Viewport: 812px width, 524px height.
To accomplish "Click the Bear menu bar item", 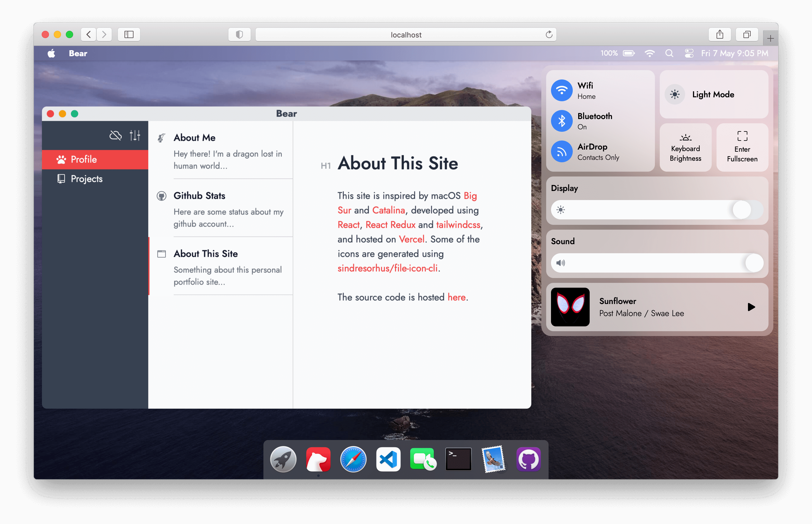I will tap(78, 53).
